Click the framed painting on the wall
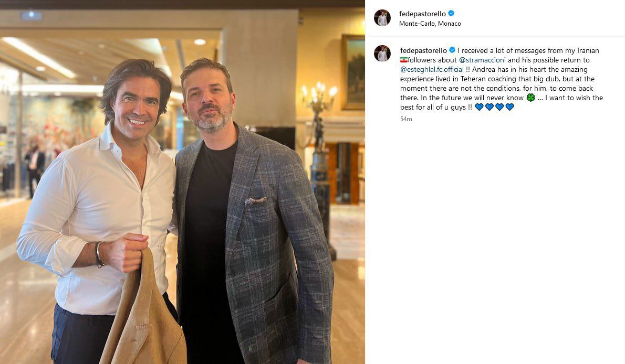The height and width of the screenshot is (364, 625). [353, 71]
